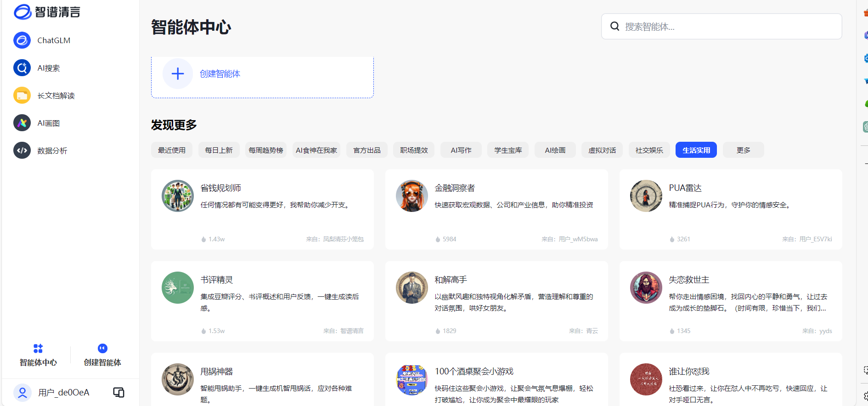Click the 用户_de0OeA username

tap(64, 393)
